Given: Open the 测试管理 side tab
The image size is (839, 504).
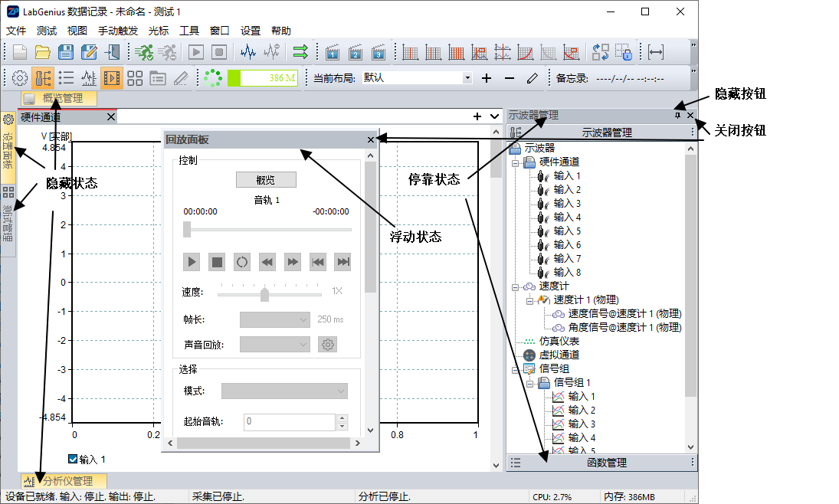Looking at the screenshot, I should (8, 221).
